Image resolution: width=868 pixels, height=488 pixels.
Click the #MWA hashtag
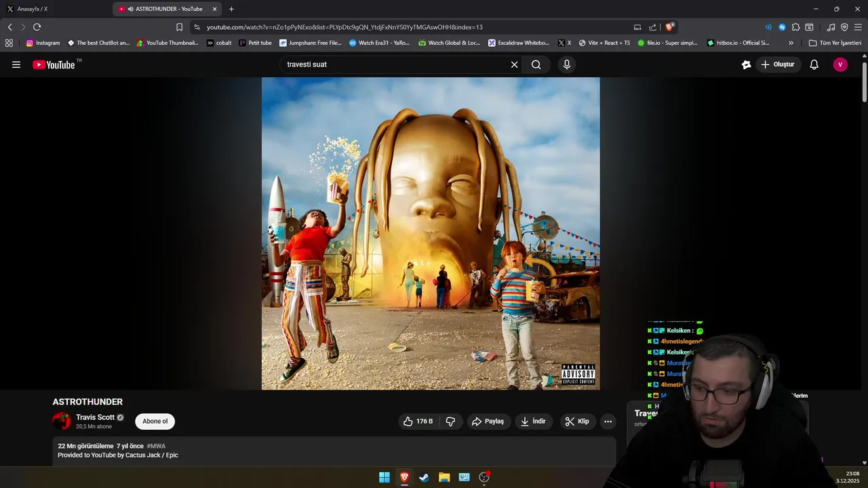(x=156, y=446)
